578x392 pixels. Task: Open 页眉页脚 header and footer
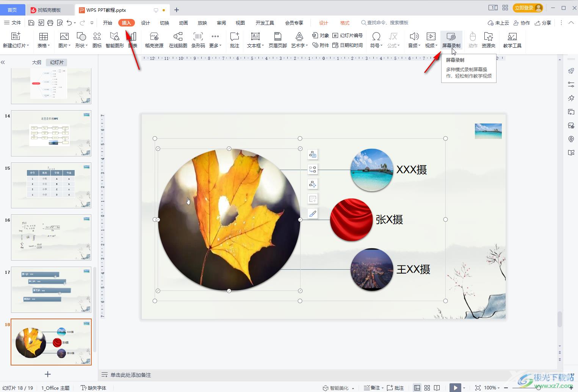pos(277,40)
